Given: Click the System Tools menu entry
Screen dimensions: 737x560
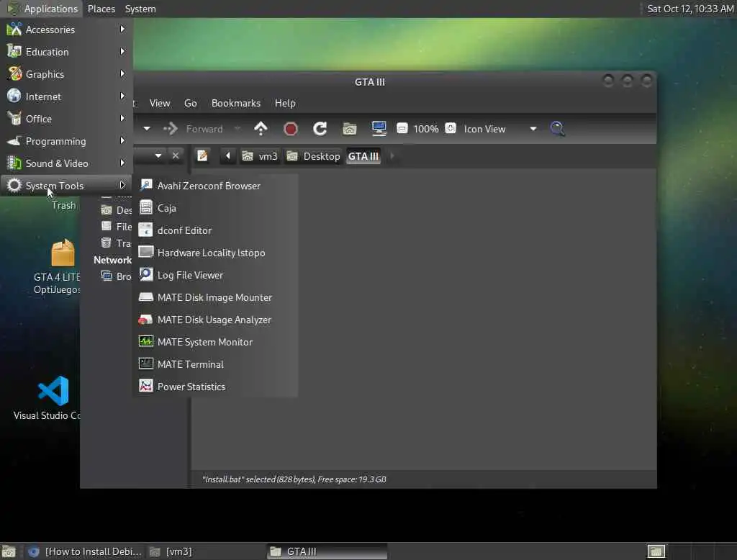Looking at the screenshot, I should pyautogui.click(x=66, y=186).
